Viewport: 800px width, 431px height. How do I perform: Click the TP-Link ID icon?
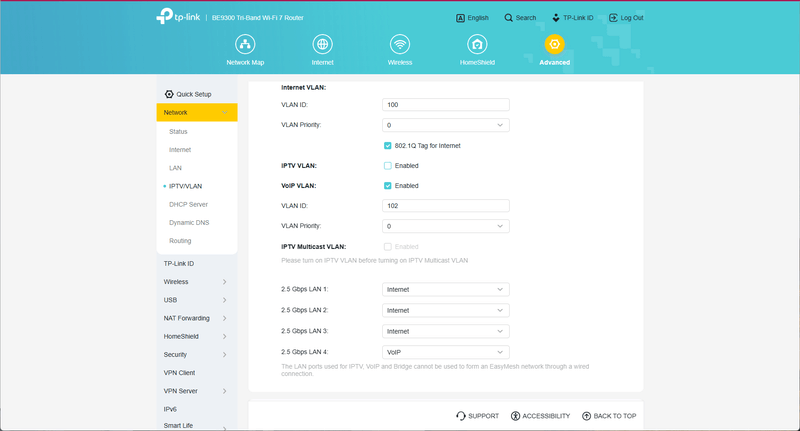[556, 18]
